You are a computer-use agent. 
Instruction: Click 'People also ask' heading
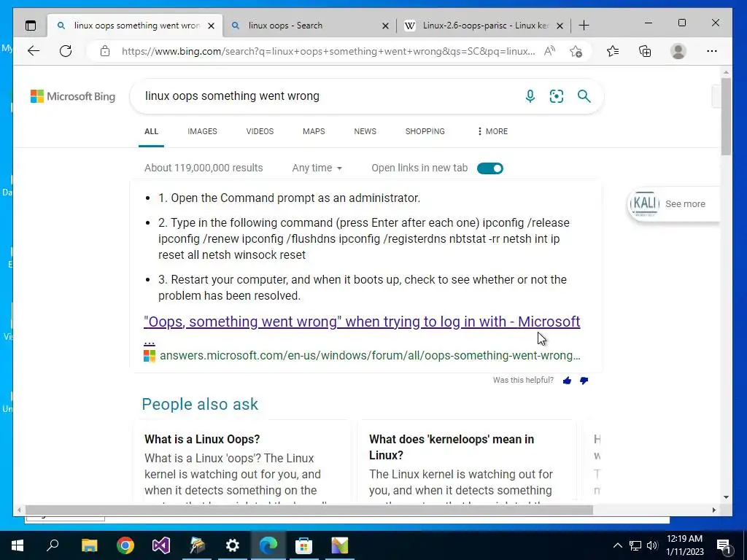[200, 404]
